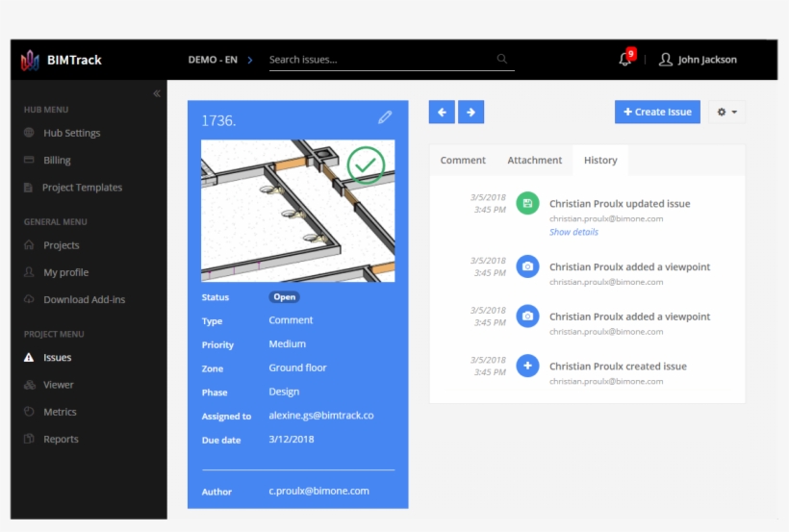Click the 'Medium' priority value
Image resolution: width=789 pixels, height=532 pixels.
tap(287, 343)
